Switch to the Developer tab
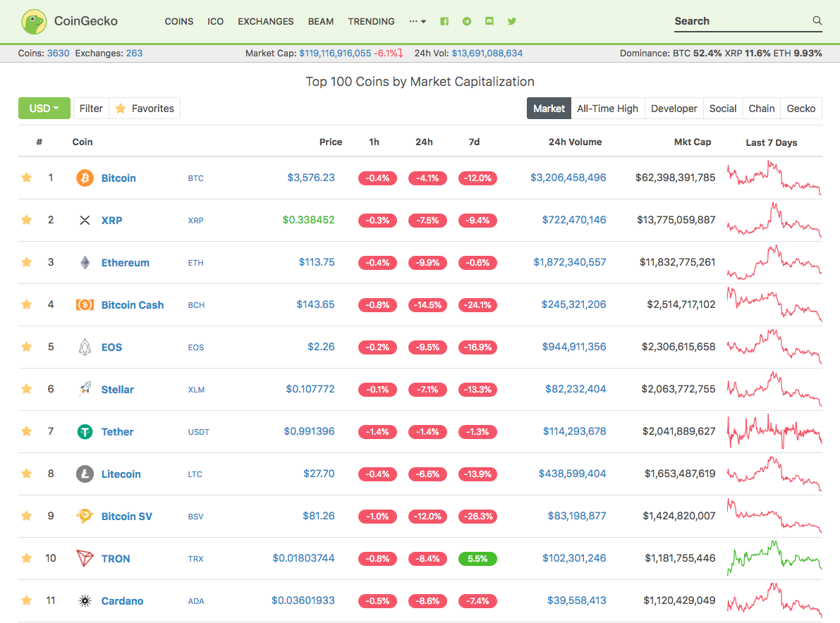The image size is (840, 623). tap(674, 108)
